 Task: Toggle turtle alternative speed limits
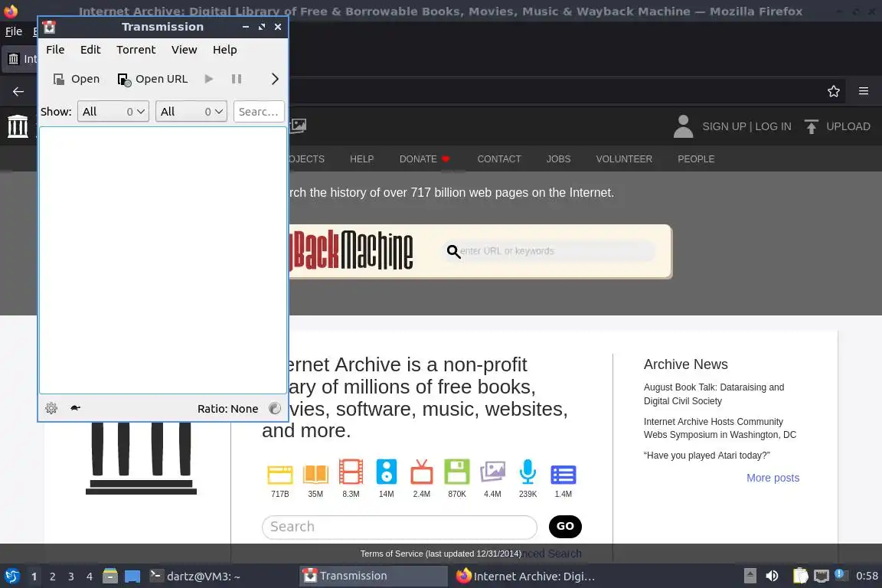point(75,408)
